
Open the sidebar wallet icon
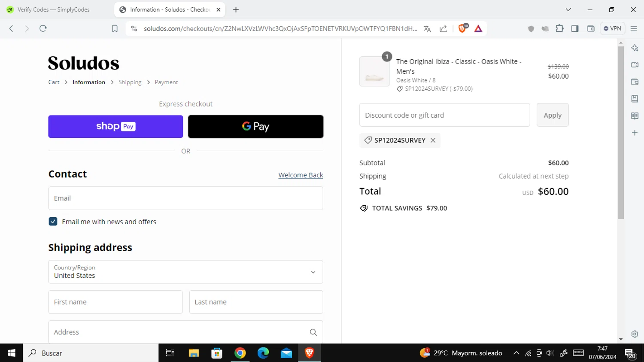(635, 82)
